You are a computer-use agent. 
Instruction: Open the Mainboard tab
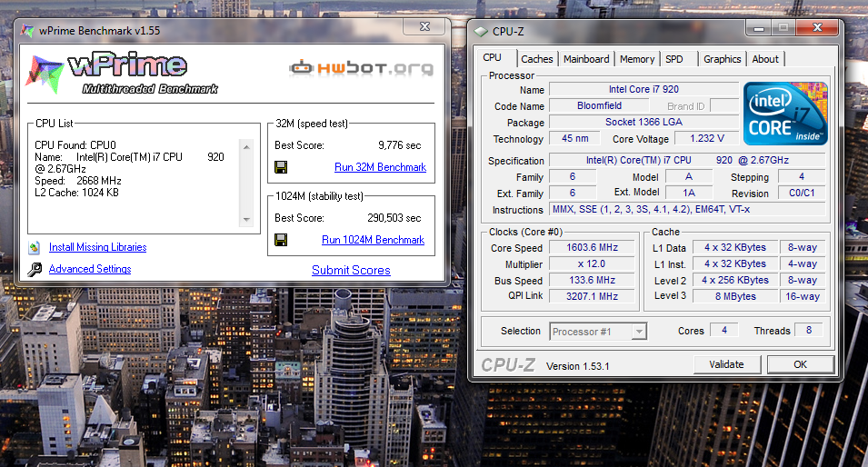(x=586, y=59)
